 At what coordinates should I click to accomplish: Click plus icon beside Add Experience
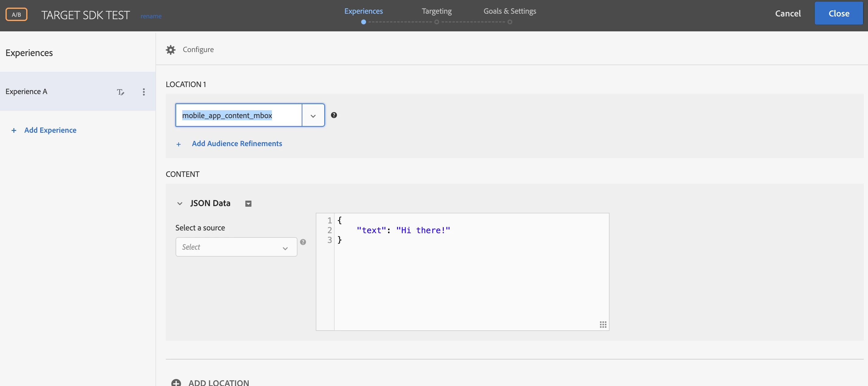(x=14, y=130)
